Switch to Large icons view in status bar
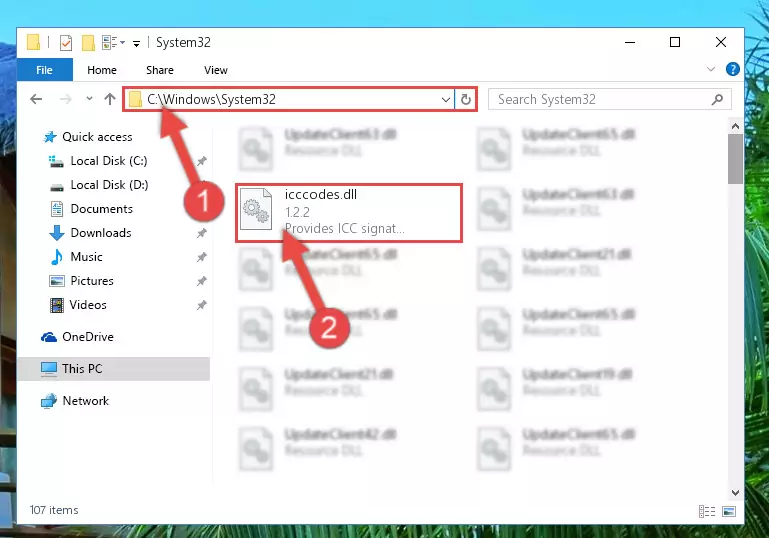The width and height of the screenshot is (769, 538). [x=729, y=512]
